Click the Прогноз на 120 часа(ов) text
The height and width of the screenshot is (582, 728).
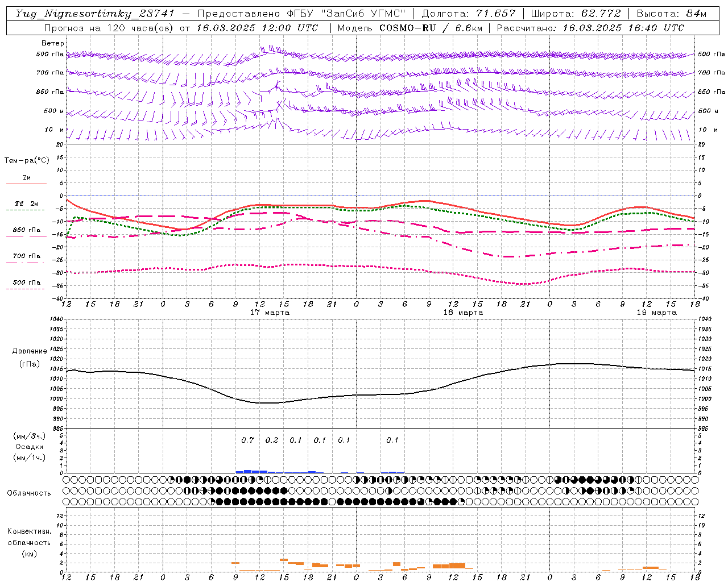click(110, 28)
